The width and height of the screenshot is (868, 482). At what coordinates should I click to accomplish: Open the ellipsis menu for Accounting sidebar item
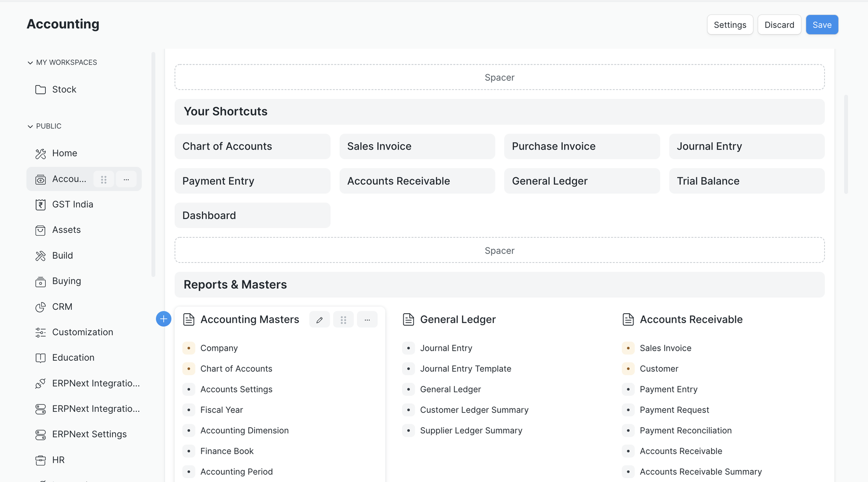[126, 179]
